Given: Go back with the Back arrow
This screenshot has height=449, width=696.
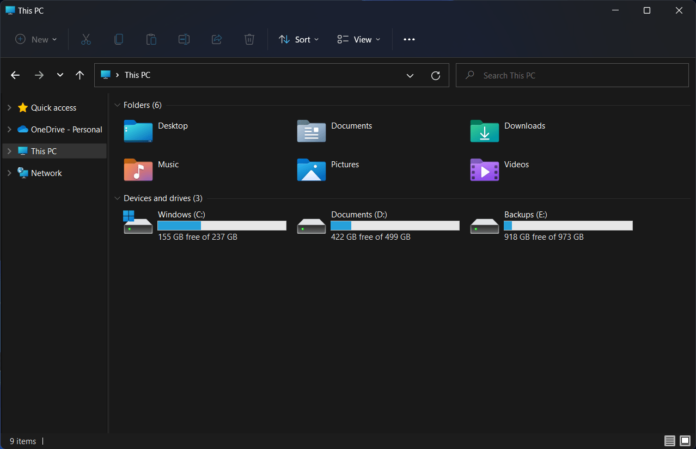Looking at the screenshot, I should coord(15,75).
